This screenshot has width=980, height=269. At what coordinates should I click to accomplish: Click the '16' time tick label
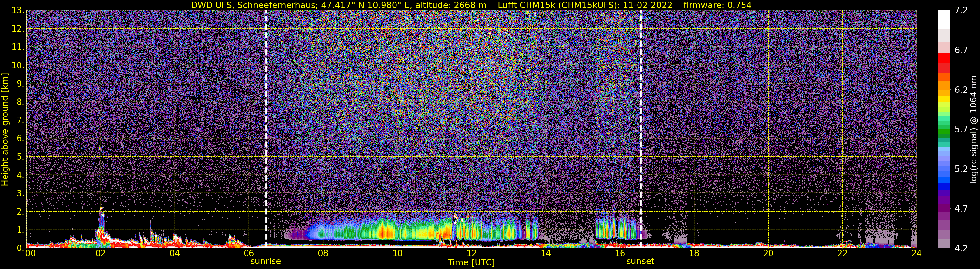[x=620, y=253]
